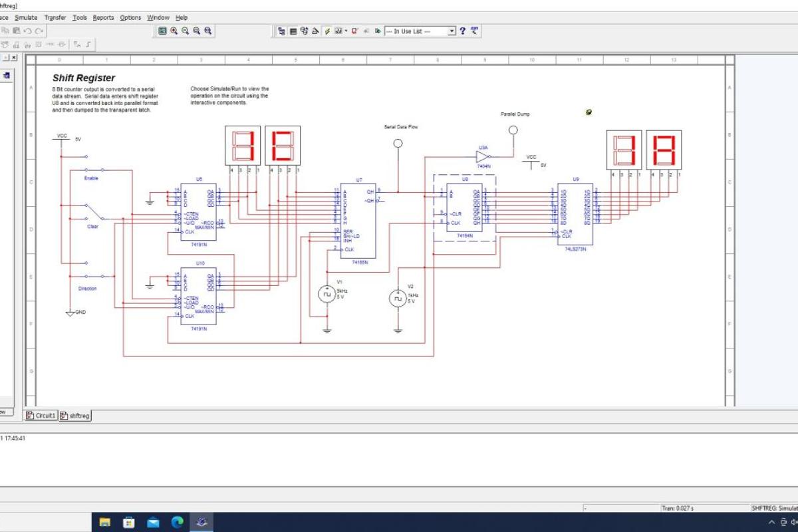Click the Redo arrow icon

click(x=39, y=31)
